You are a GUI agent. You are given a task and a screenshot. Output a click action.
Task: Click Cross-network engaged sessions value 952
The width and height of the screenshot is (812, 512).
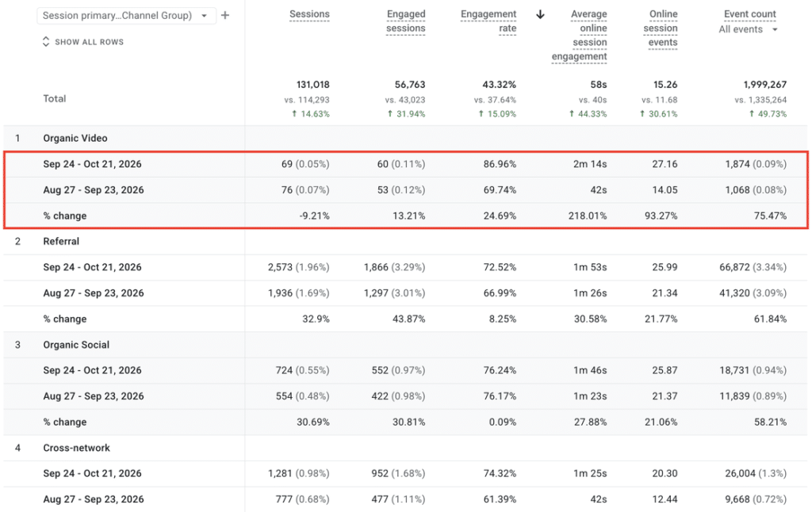380,473
